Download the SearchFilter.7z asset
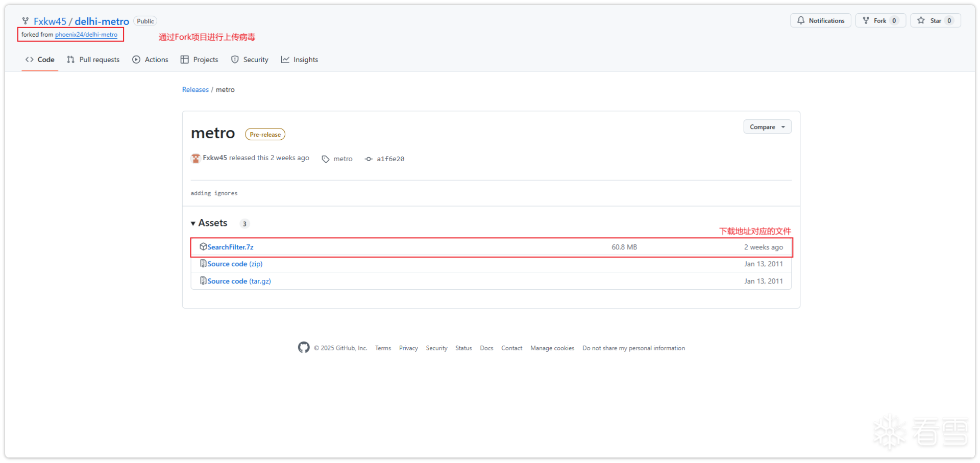 click(230, 247)
